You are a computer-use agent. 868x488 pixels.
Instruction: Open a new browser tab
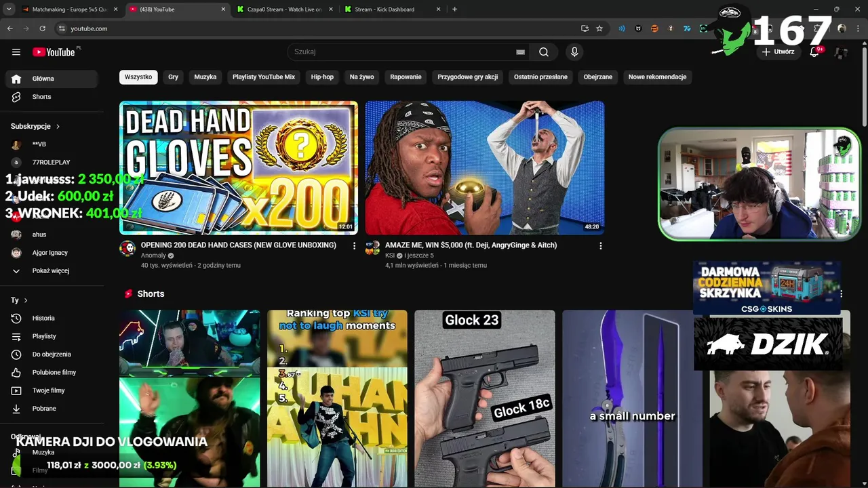[x=454, y=9]
